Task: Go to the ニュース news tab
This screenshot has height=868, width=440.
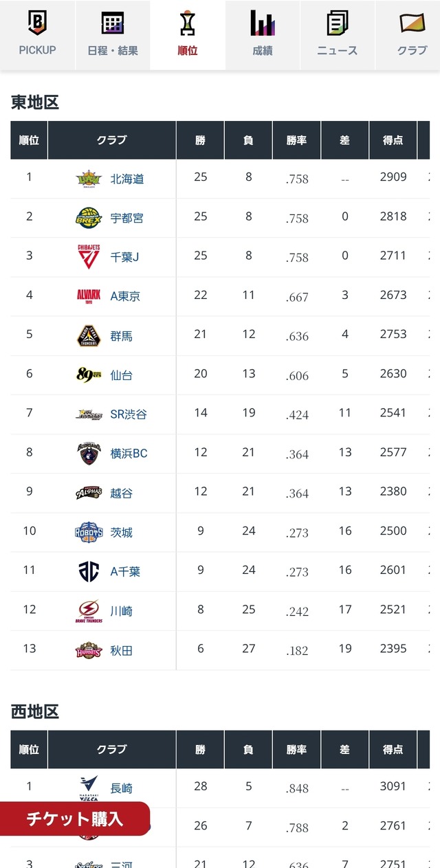Action: (338, 34)
